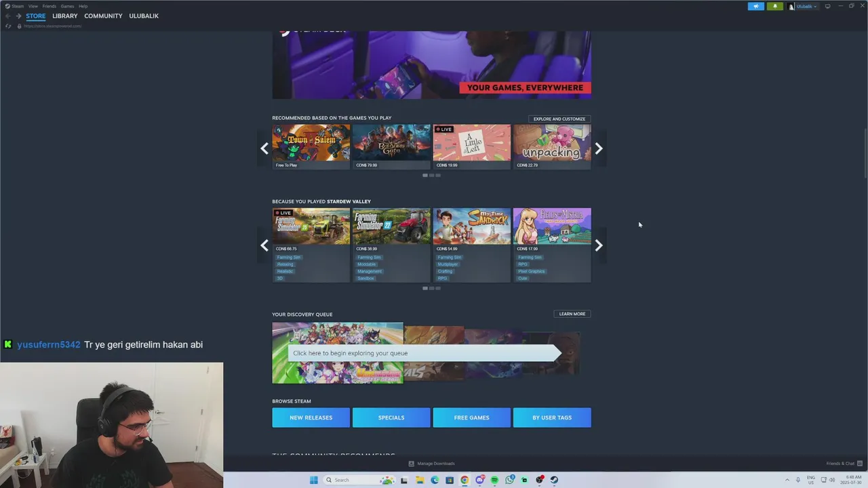Show hidden system tray icons
This screenshot has height=488, width=868.
coord(787,480)
